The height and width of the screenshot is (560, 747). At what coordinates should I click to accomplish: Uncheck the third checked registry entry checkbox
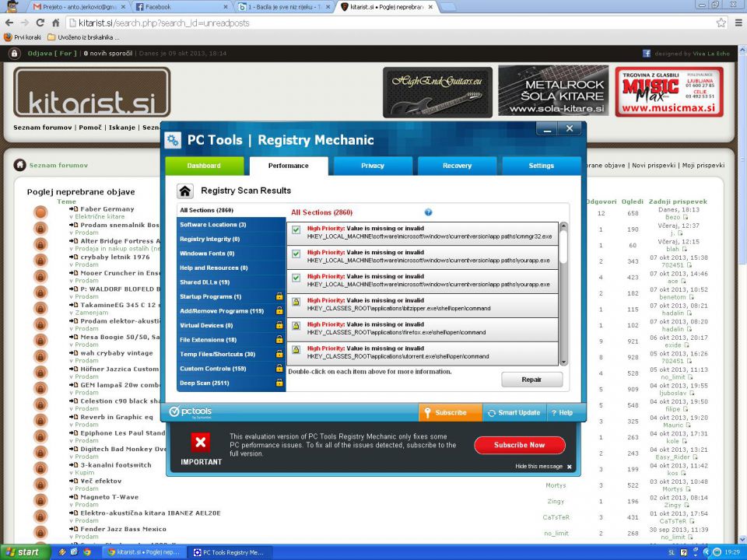(x=296, y=278)
